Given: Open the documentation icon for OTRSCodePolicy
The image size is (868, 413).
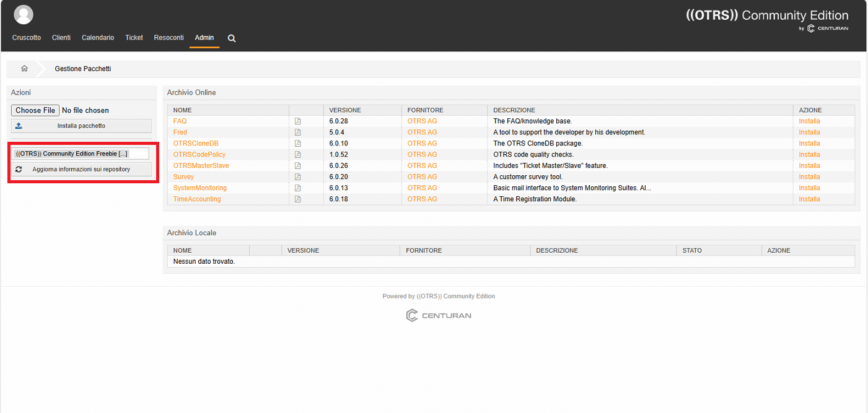Looking at the screenshot, I should click(x=298, y=155).
